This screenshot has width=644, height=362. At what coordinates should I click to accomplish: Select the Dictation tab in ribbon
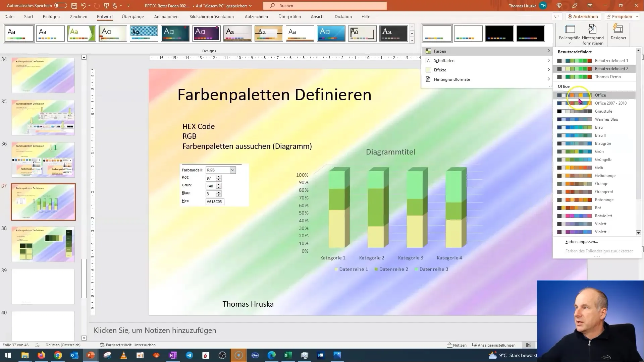coord(343,16)
